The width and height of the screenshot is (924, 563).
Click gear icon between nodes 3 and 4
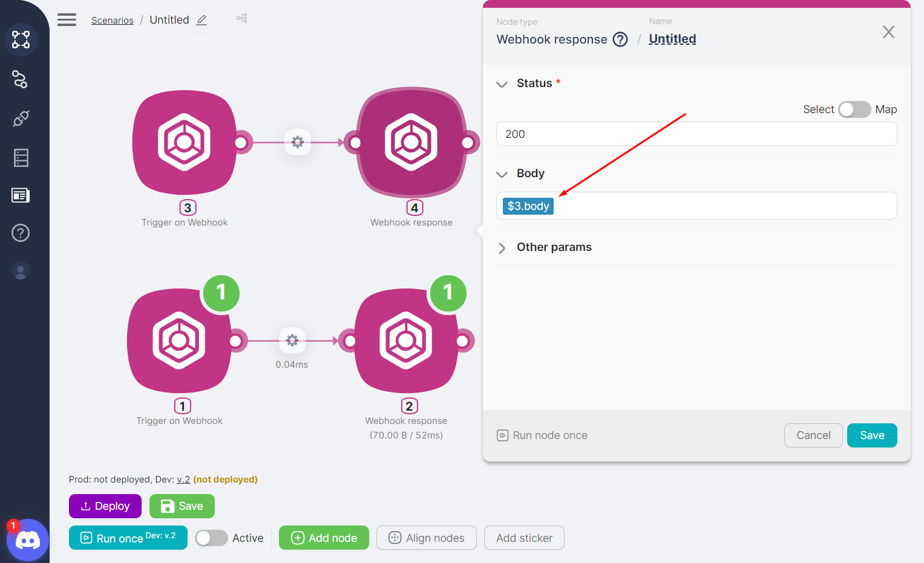click(298, 142)
